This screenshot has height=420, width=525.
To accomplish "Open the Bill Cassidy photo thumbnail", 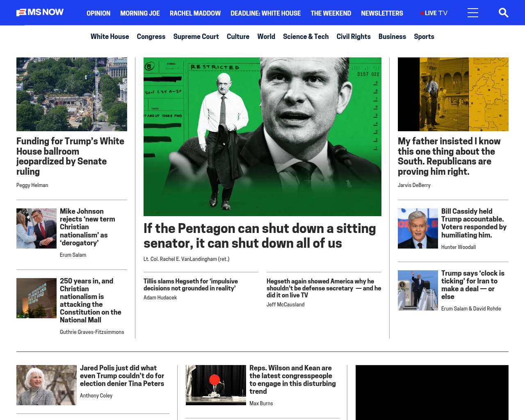I will tap(418, 228).
